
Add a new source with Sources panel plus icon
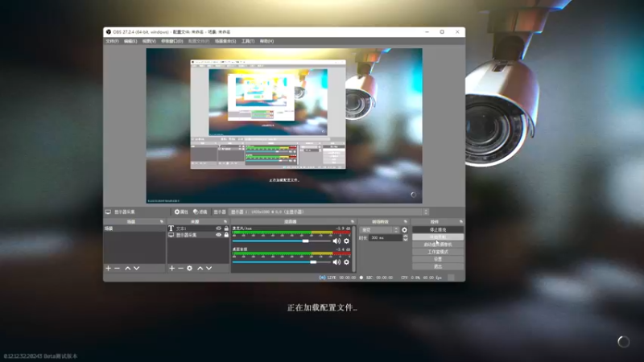pyautogui.click(x=171, y=268)
